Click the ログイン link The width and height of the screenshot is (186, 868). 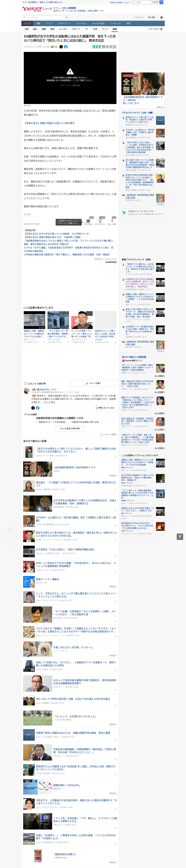(57, 11)
